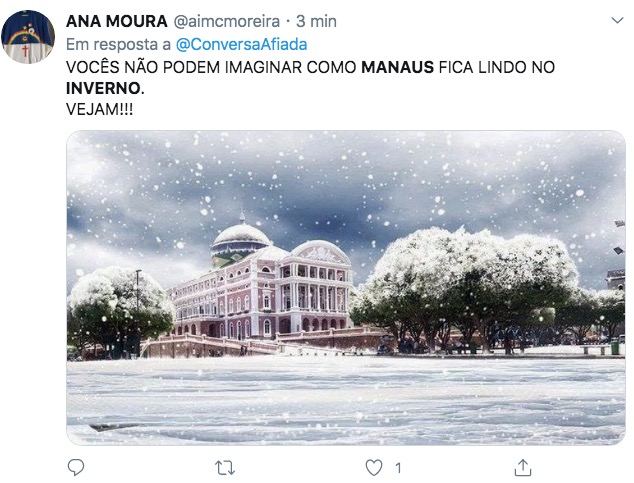Click the small snowy tree at left of photo
634x483 pixels.
click(x=119, y=307)
